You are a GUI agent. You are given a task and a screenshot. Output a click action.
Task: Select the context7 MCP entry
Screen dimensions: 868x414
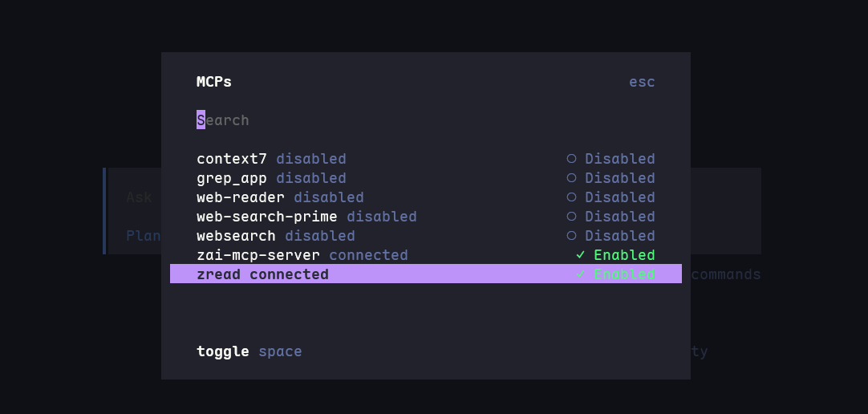pos(426,159)
